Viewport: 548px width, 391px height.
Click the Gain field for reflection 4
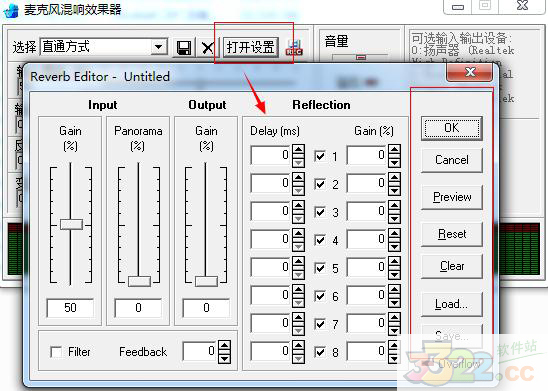pos(367,239)
